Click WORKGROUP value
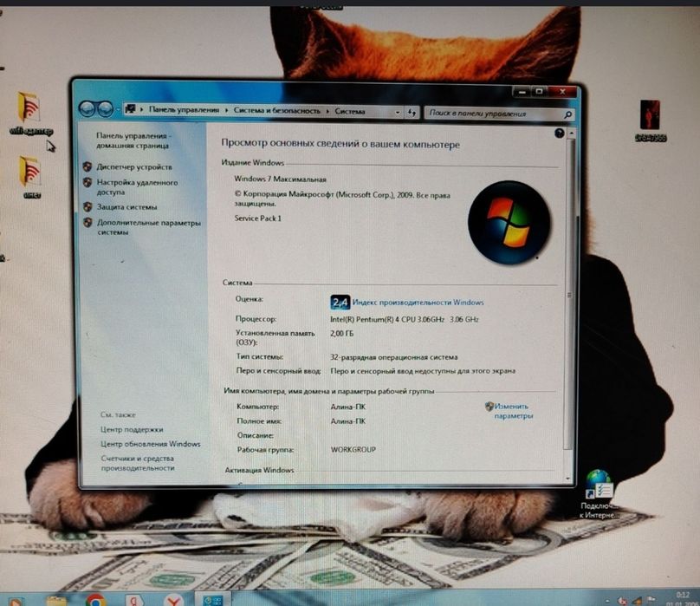This screenshot has width=700, height=606. tap(353, 450)
